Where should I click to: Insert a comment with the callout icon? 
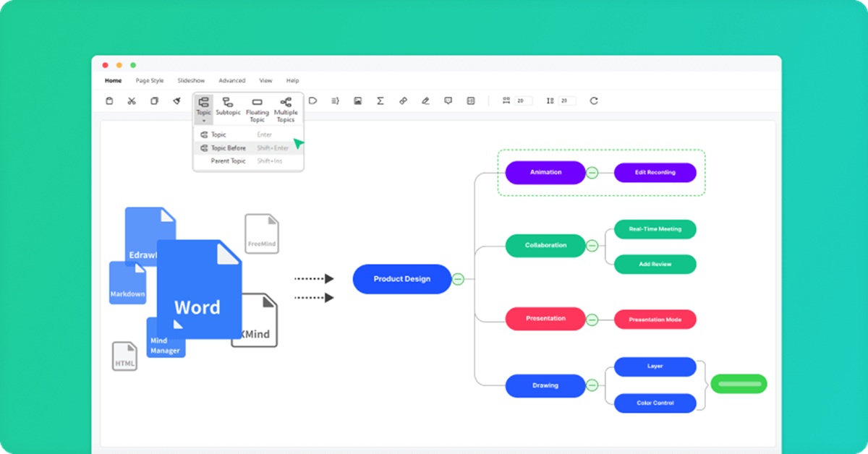point(448,100)
